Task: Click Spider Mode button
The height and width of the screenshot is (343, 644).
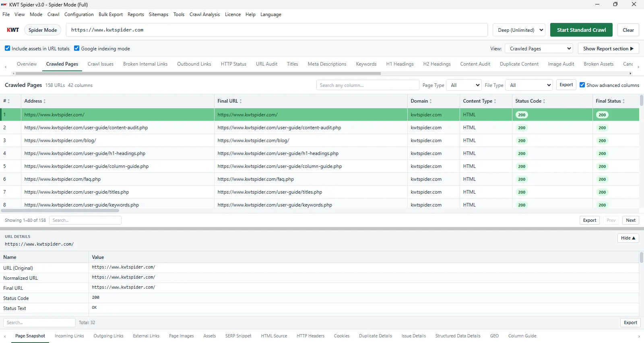Action: pyautogui.click(x=43, y=30)
